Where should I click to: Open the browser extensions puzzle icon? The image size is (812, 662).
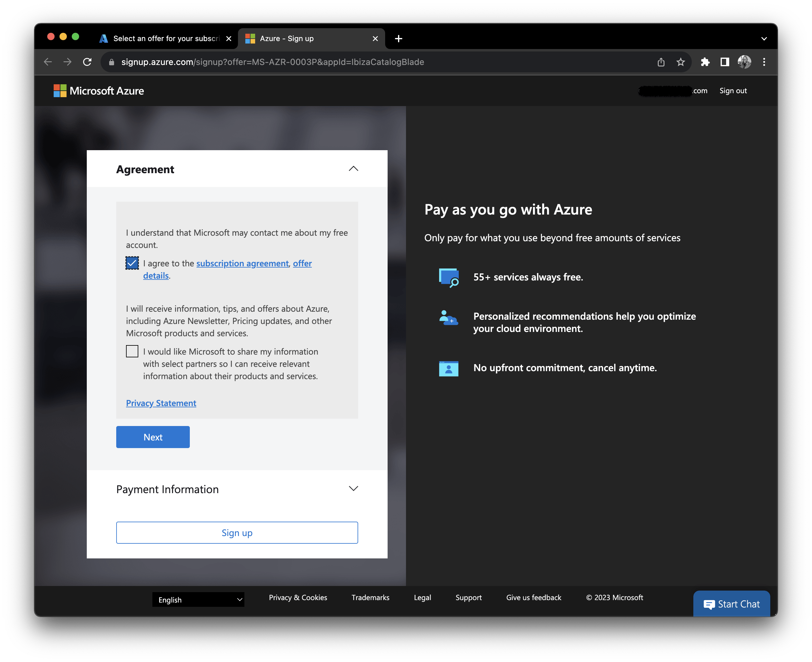point(706,62)
